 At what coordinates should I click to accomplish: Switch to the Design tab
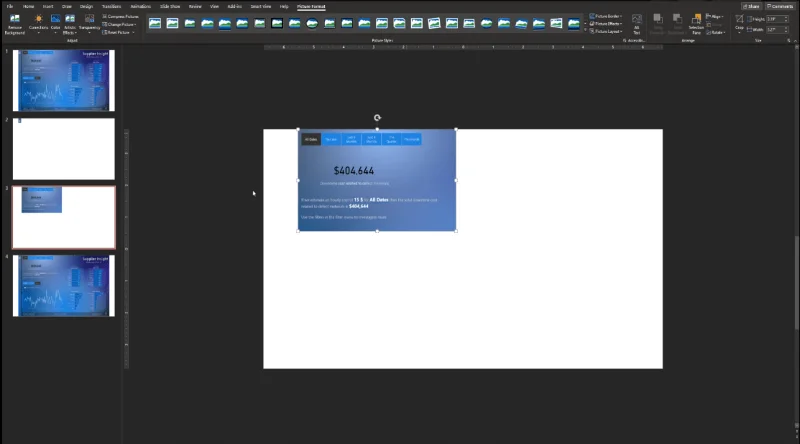click(x=86, y=7)
